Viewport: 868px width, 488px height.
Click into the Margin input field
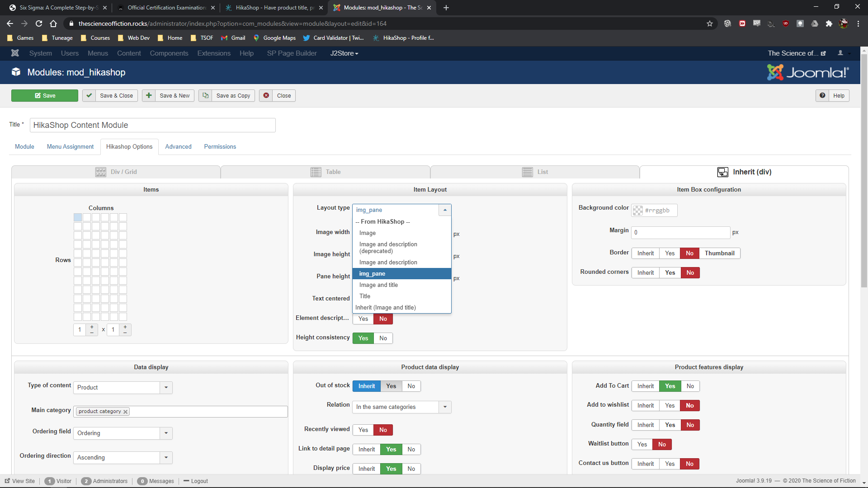680,233
